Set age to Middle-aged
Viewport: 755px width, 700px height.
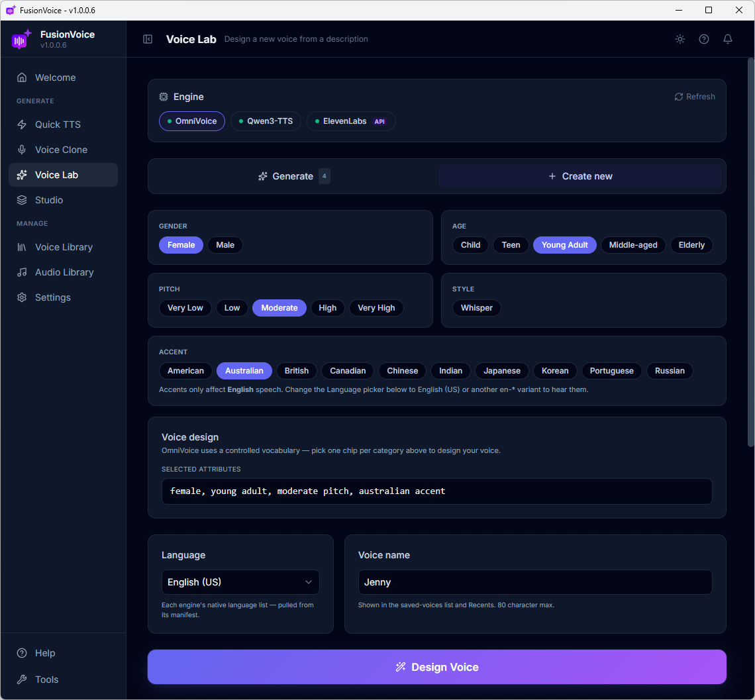[632, 245]
